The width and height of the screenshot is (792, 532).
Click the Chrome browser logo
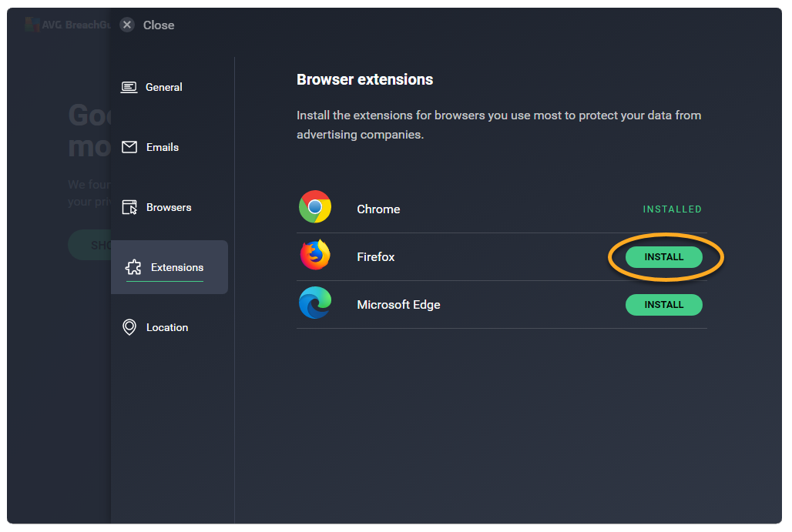click(x=315, y=207)
